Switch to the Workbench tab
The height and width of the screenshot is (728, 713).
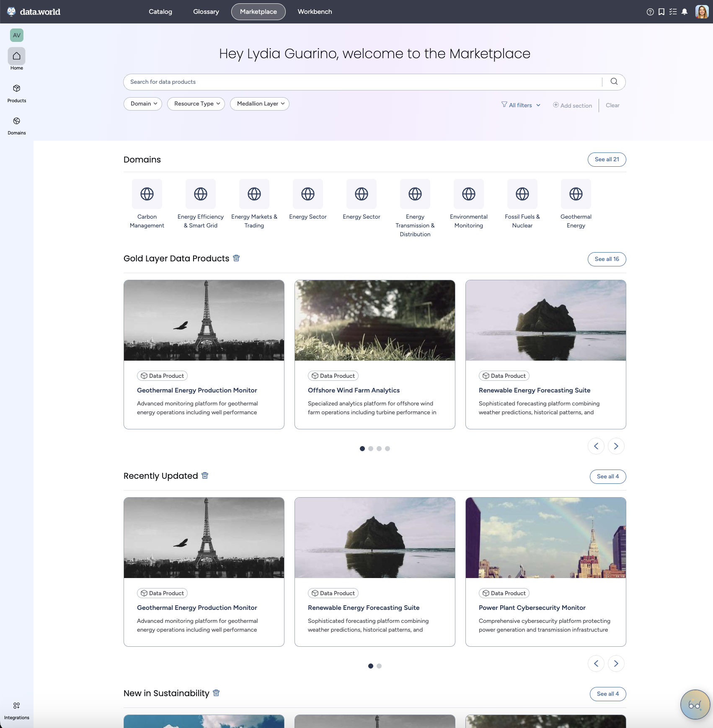pos(315,12)
